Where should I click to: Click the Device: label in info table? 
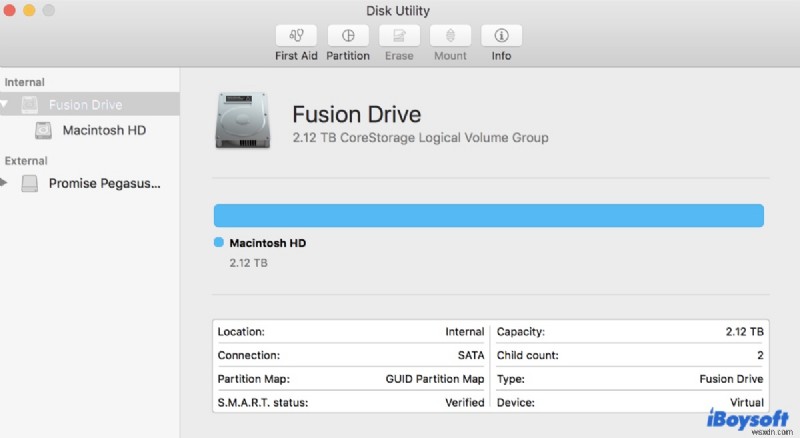[x=515, y=402]
